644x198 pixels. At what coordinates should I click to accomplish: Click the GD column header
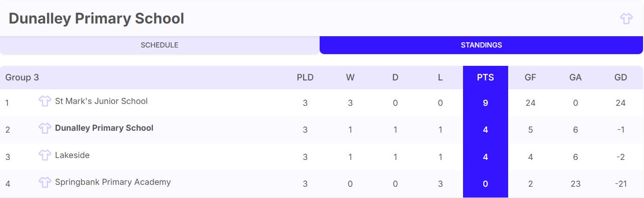click(620, 78)
